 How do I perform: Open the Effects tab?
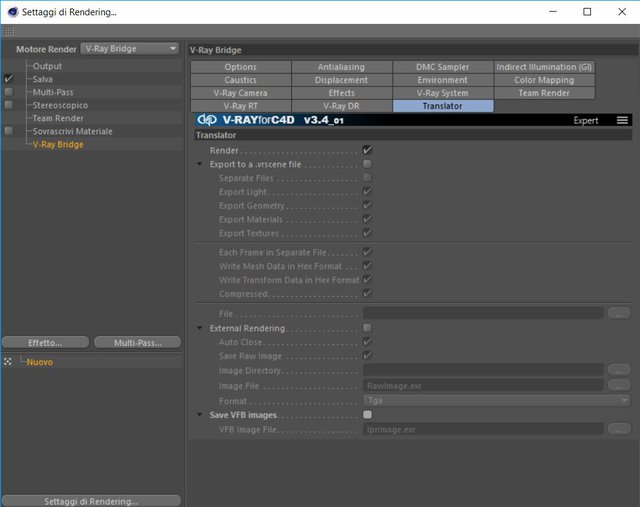point(342,93)
